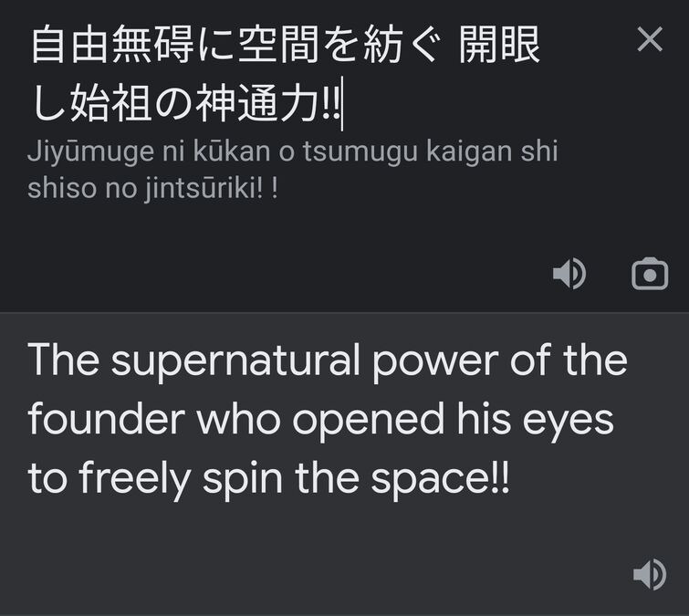Listen to the Japanese source pronunciation
The height and width of the screenshot is (616, 689).
(x=569, y=274)
